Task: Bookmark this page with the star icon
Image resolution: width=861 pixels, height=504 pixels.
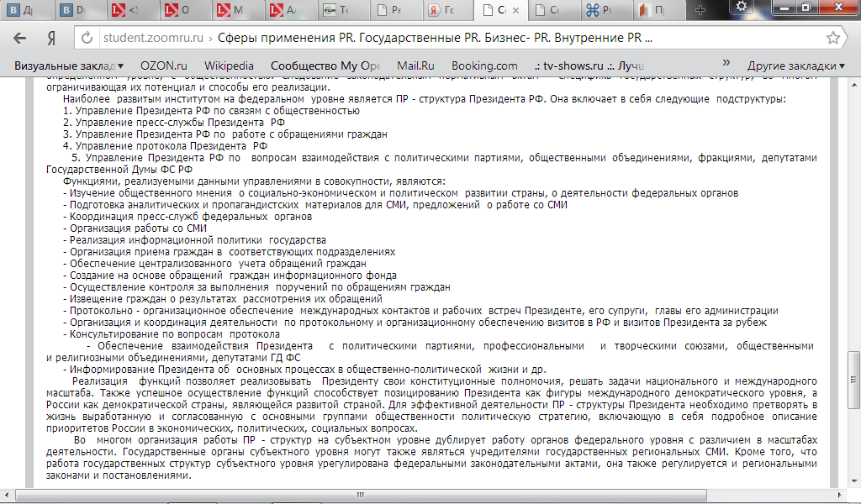Action: pyautogui.click(x=833, y=38)
